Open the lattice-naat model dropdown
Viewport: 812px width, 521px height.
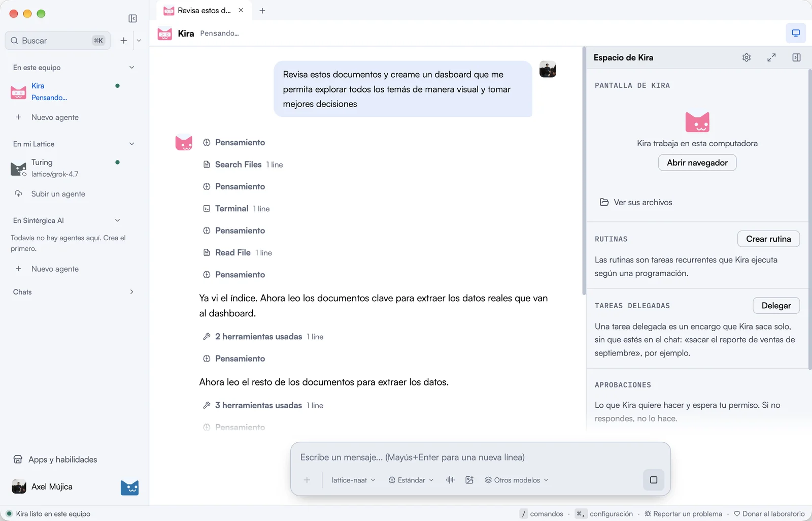pyautogui.click(x=354, y=480)
